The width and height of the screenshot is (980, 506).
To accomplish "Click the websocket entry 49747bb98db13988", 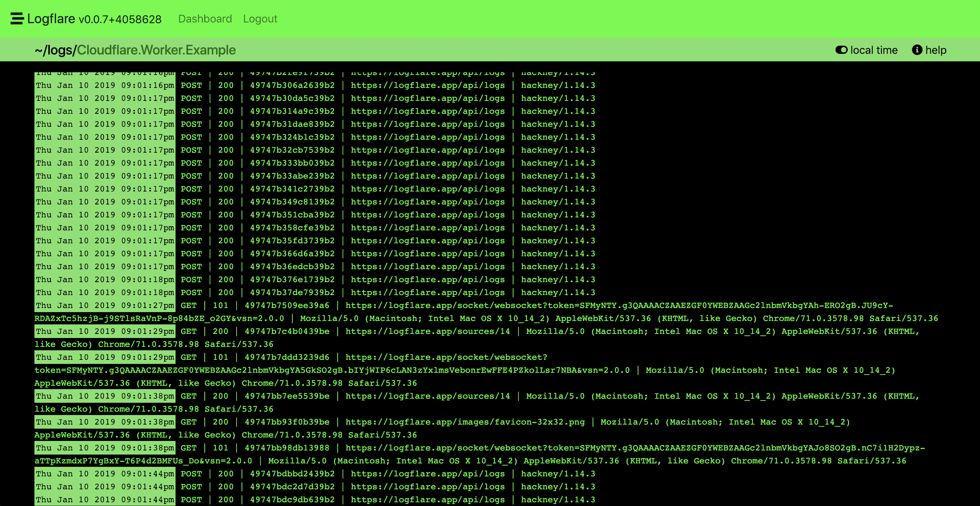I will click(x=287, y=448).
